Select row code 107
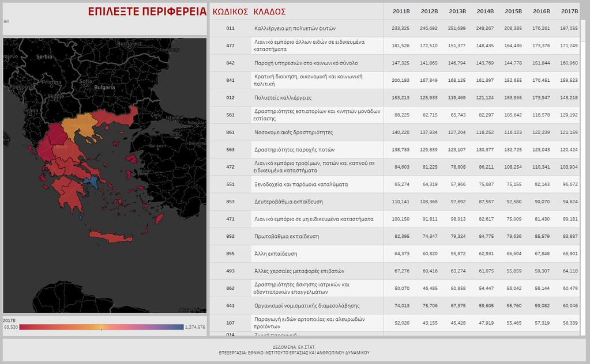Screen dimensions: 590x364 [230, 323]
